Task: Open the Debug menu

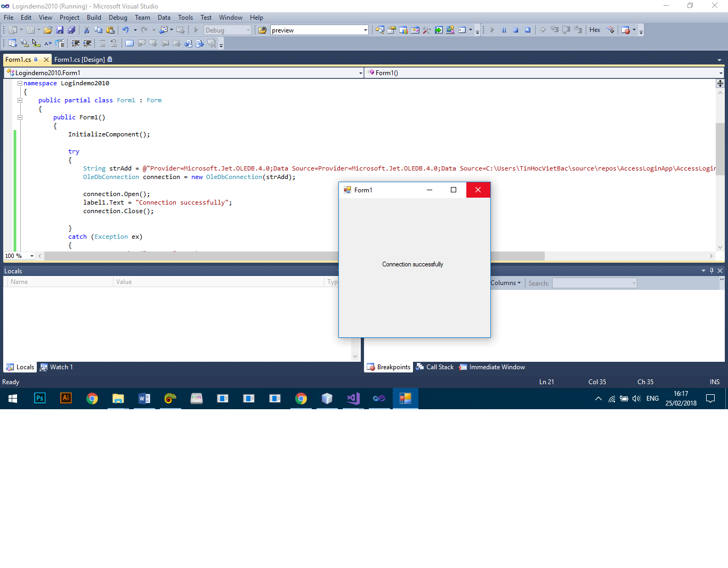Action: 118,18
